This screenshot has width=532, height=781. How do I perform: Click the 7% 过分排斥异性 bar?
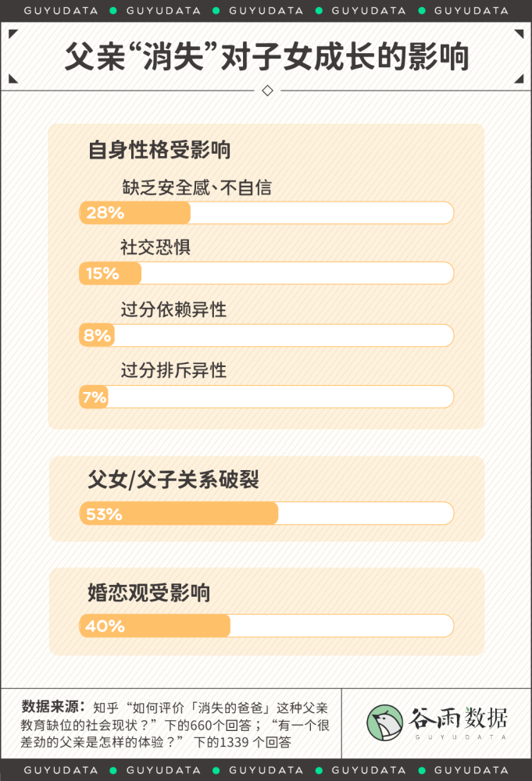266,397
